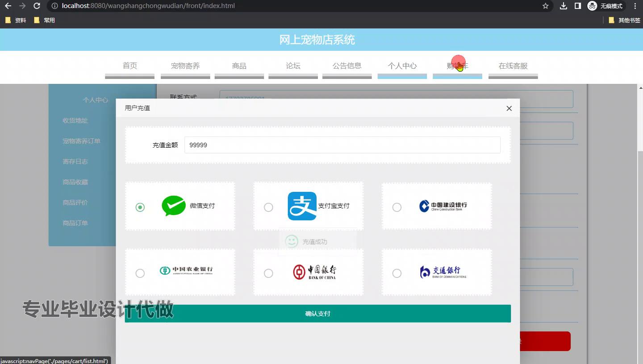Screen dimensions: 643x364
Task: Open 购物车 navigation tab
Action: 457,66
